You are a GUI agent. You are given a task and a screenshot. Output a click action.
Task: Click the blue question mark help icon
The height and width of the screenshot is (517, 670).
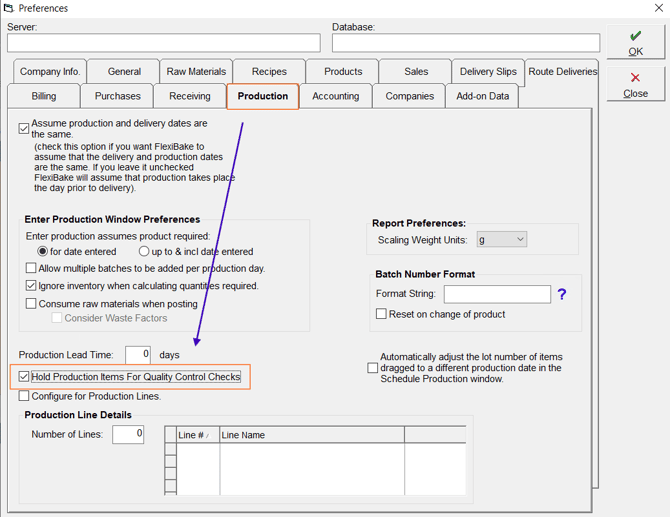pos(562,294)
